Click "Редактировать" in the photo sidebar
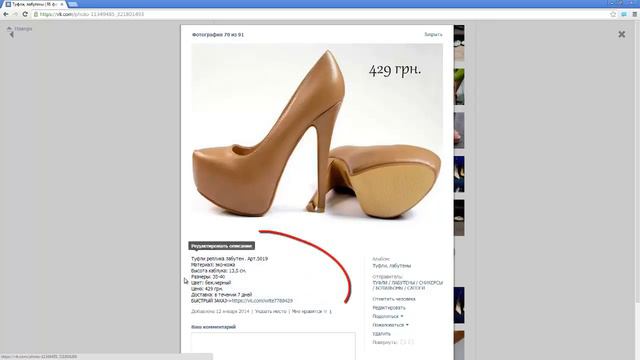 tap(389, 308)
